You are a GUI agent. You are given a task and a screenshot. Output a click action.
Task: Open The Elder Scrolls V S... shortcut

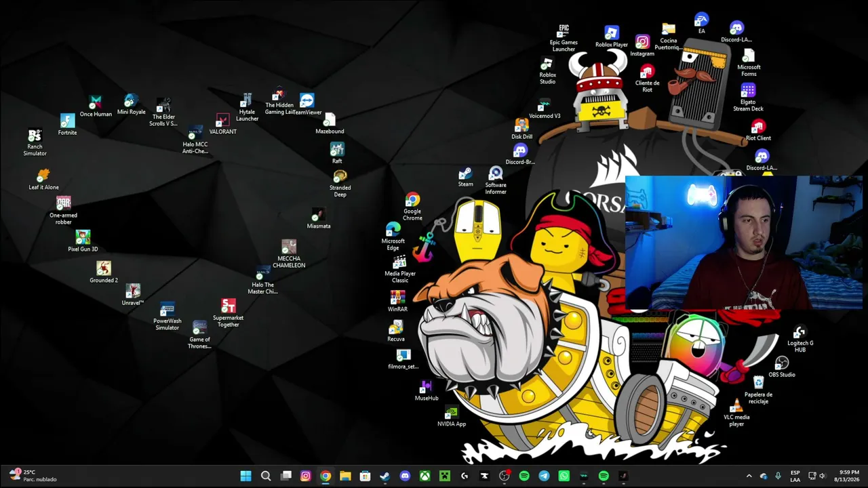click(x=163, y=113)
